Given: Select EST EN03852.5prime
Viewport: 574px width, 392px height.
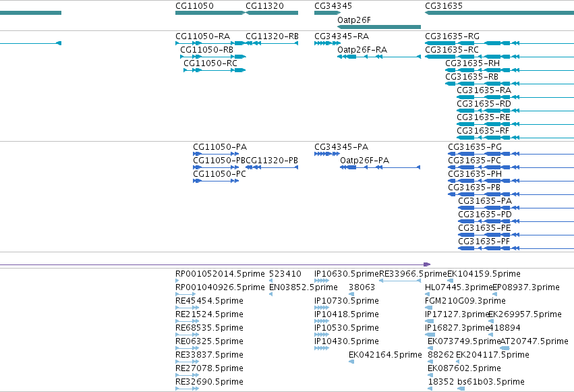Looking at the screenshot, I should point(271,294).
